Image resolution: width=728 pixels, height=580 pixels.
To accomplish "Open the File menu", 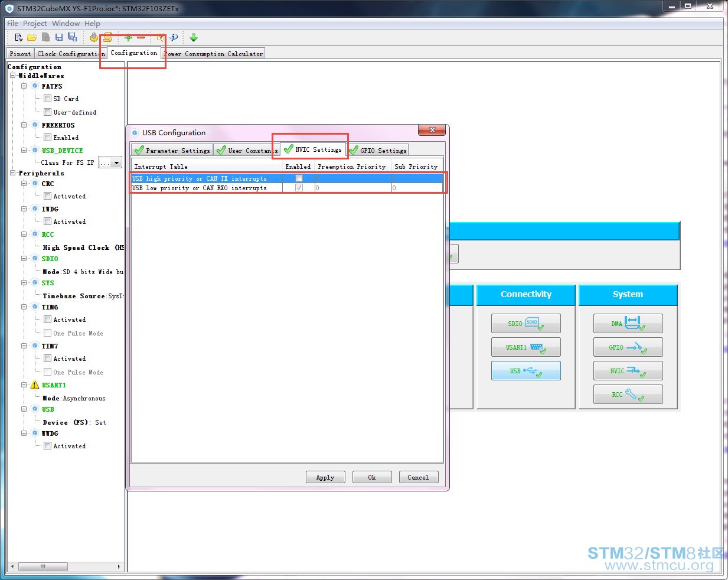I will [12, 24].
